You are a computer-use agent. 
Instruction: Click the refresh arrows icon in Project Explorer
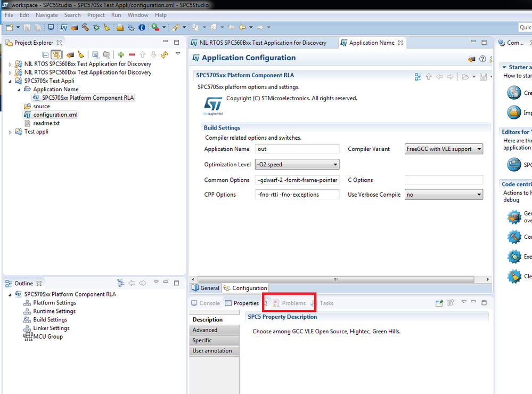(165, 54)
